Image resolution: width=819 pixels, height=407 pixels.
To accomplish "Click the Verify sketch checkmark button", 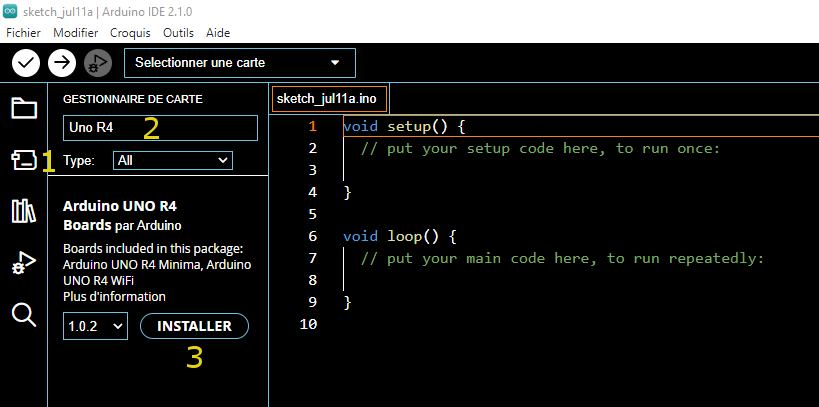I will tap(26, 63).
